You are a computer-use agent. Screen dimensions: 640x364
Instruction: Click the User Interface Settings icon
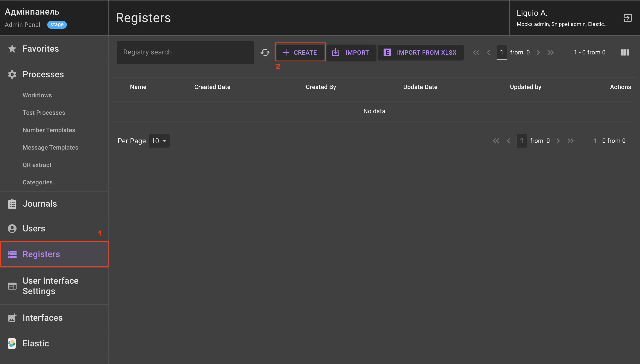12,286
